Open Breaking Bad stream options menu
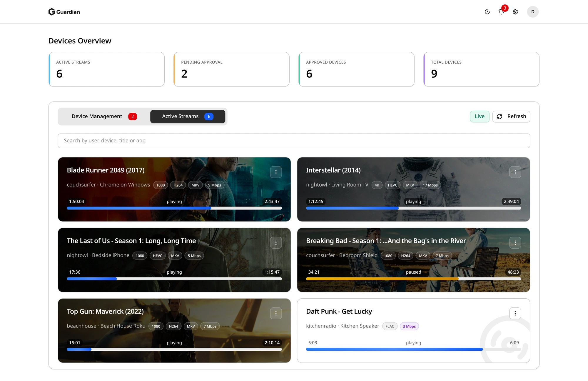Image resolution: width=588 pixels, height=381 pixels. click(515, 243)
